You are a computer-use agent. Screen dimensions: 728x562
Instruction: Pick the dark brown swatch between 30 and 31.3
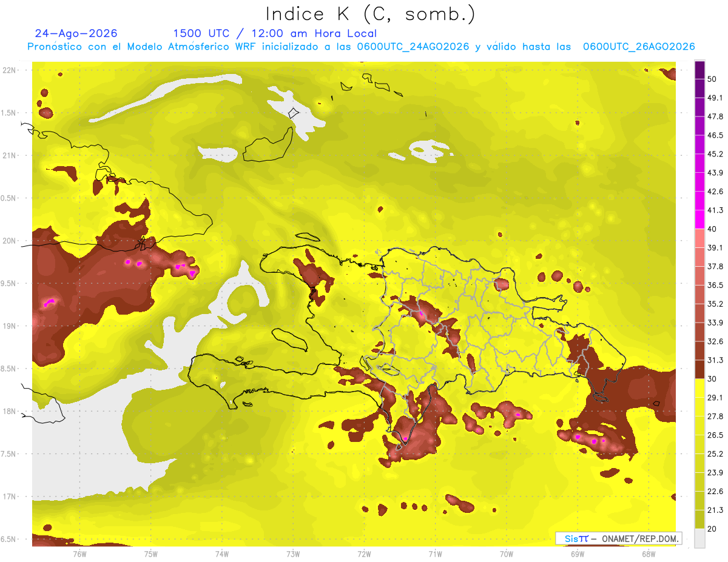tap(699, 369)
